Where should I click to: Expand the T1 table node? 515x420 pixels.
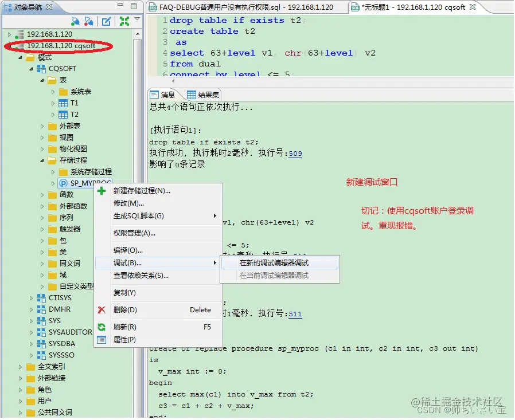53,103
